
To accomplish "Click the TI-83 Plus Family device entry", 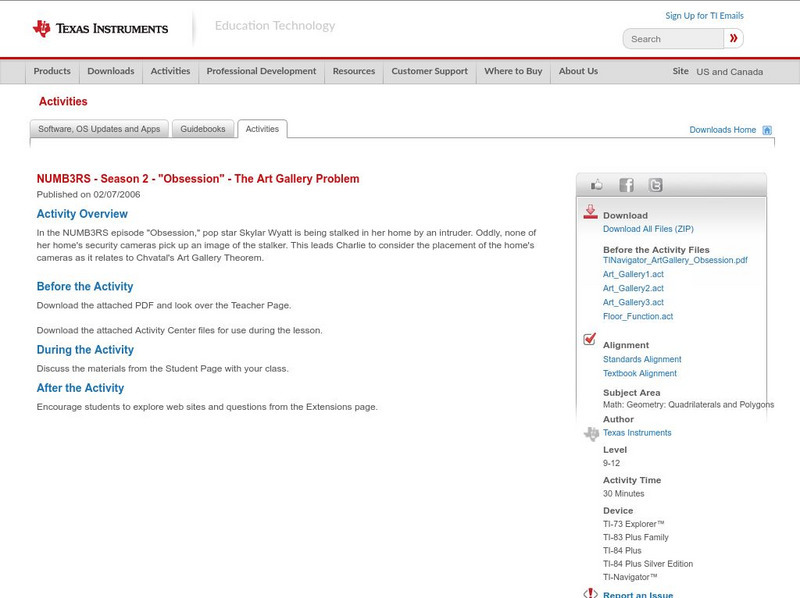I will coord(636,537).
